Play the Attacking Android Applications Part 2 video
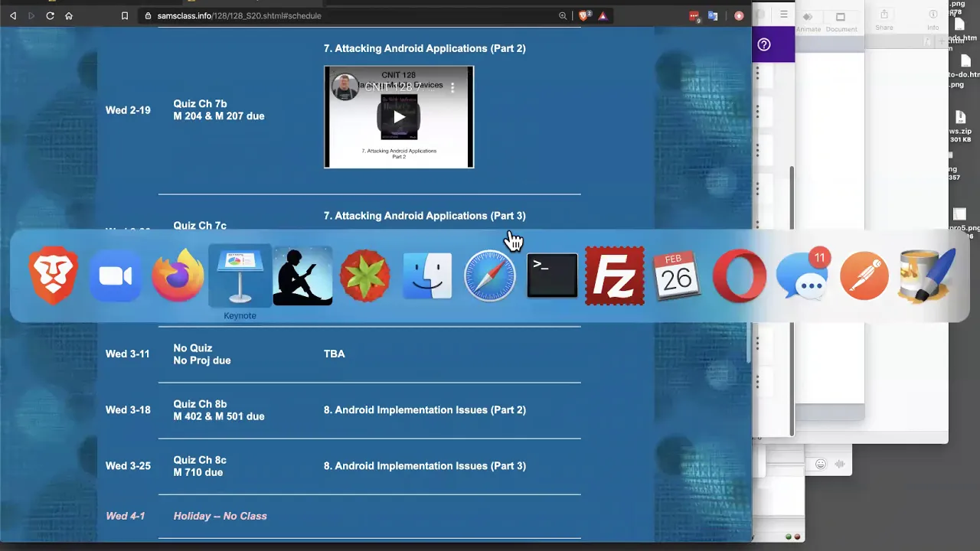 399,117
